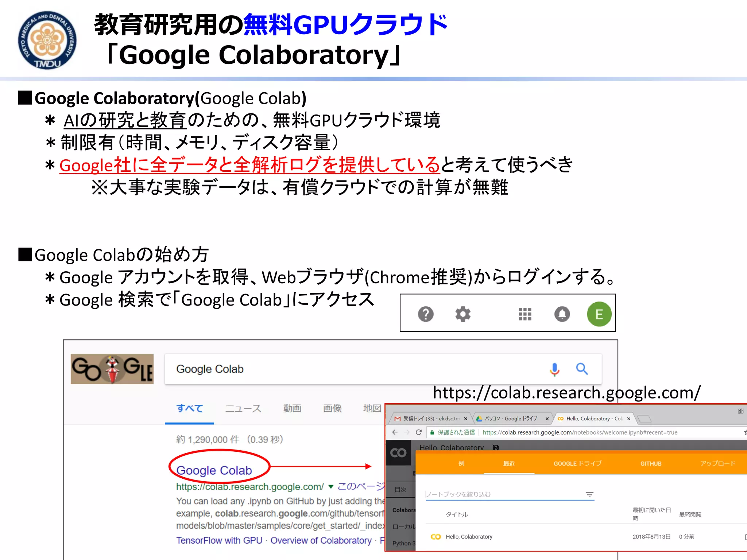Open the GITHUB tab
Image resolution: width=747 pixels, height=560 pixels.
[x=651, y=463]
